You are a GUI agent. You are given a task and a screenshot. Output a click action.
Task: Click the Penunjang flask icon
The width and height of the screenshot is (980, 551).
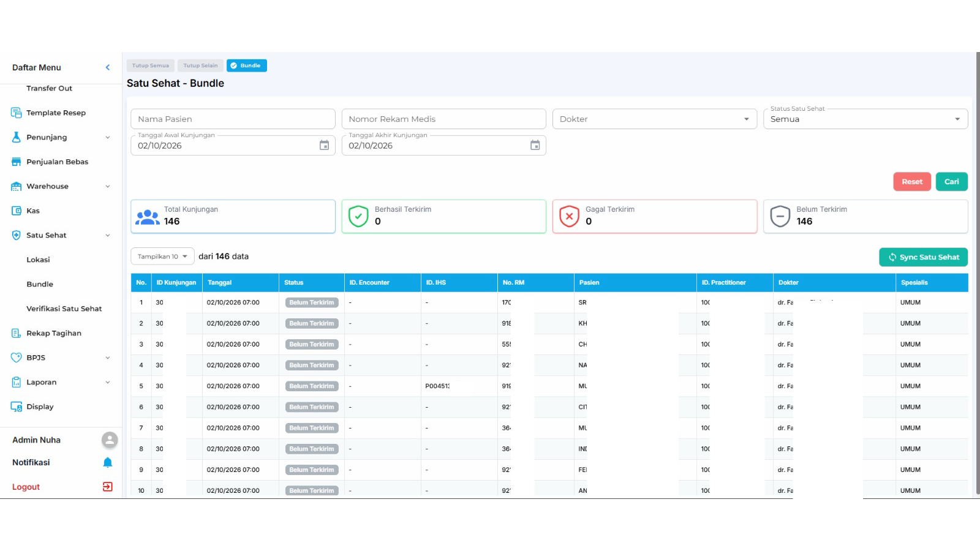coord(17,137)
